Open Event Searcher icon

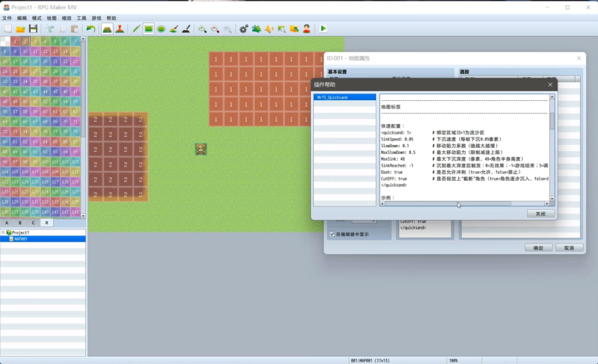(282, 28)
